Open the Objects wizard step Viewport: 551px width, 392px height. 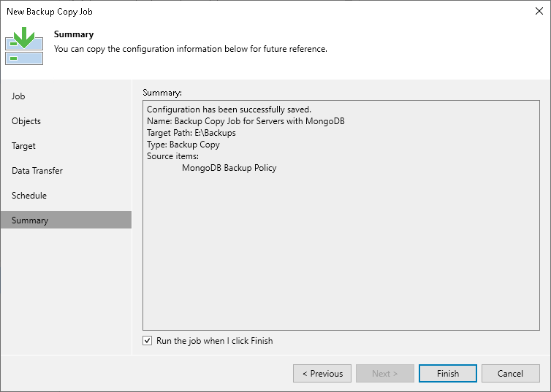tap(66, 121)
